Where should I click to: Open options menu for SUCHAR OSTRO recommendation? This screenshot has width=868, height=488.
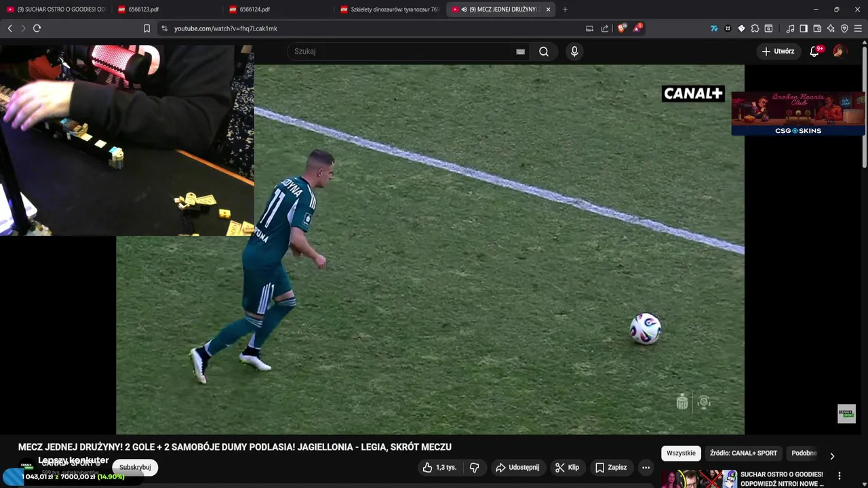(x=840, y=476)
